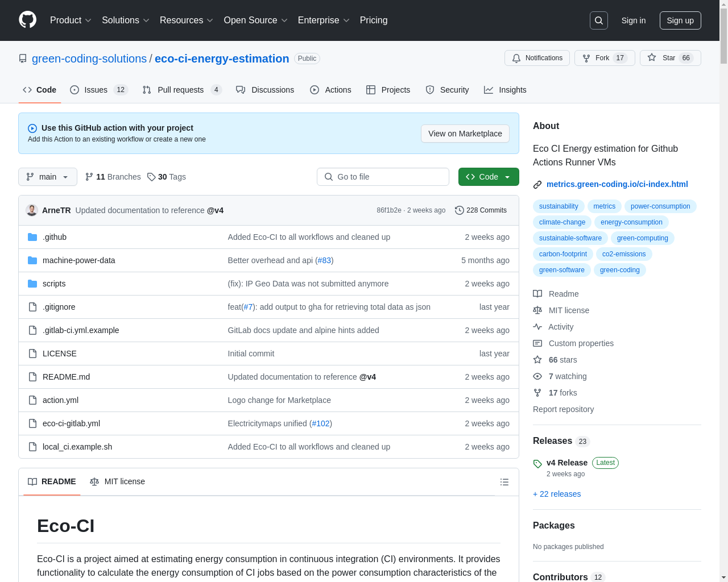Image resolution: width=728 pixels, height=582 pixels.
Task: Click the play icon in the action banner
Action: pyautogui.click(x=32, y=128)
